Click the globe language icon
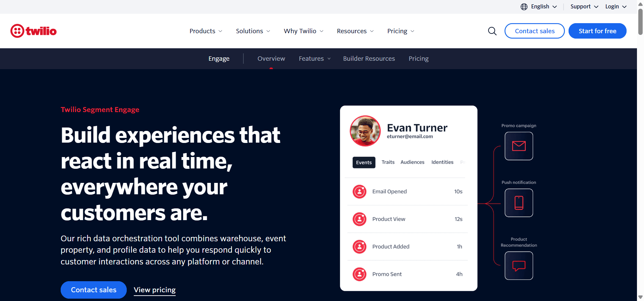 coord(524,7)
